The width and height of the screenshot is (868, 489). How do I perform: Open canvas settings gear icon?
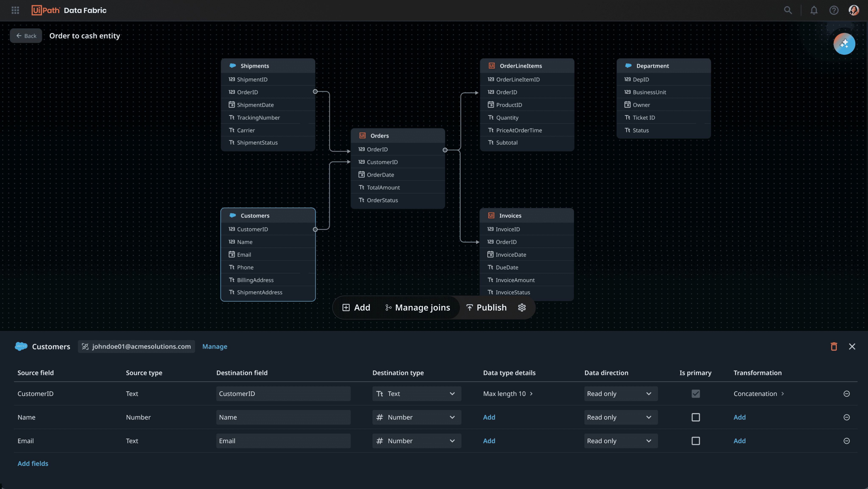click(522, 307)
